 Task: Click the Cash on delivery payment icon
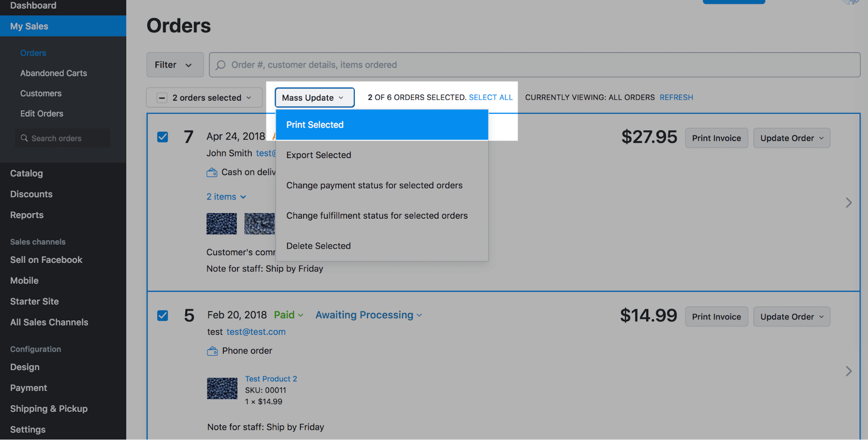pyautogui.click(x=212, y=172)
